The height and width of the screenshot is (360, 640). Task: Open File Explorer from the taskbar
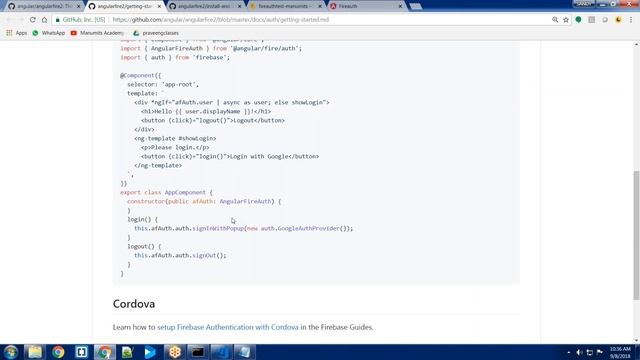tap(35, 352)
